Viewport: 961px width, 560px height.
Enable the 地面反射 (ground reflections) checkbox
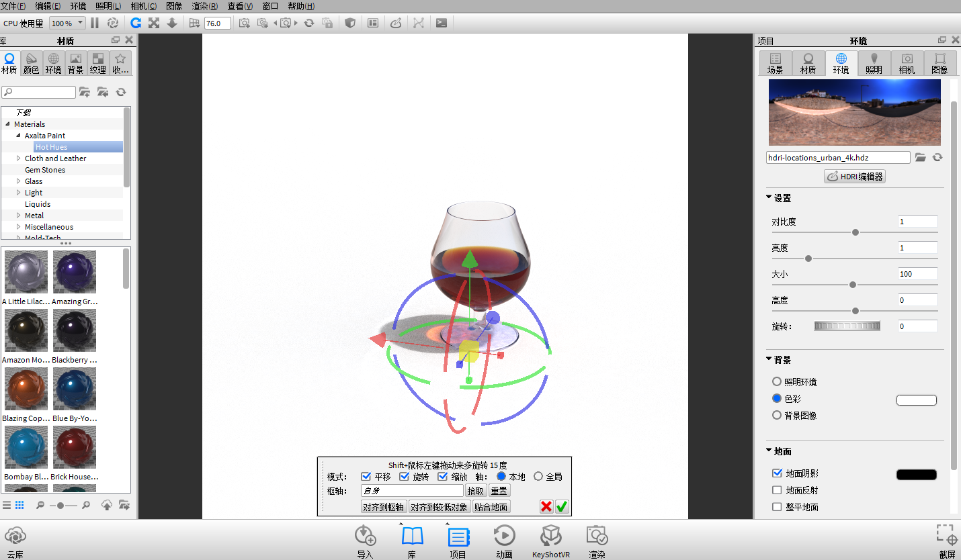(777, 490)
